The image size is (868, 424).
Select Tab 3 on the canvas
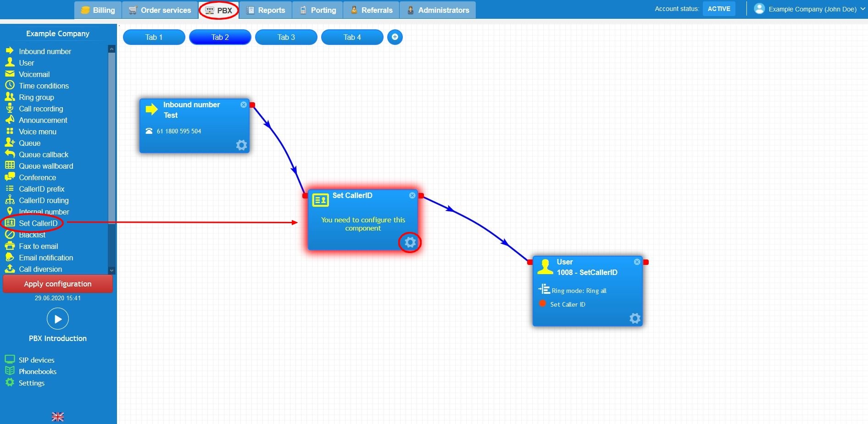tap(286, 37)
